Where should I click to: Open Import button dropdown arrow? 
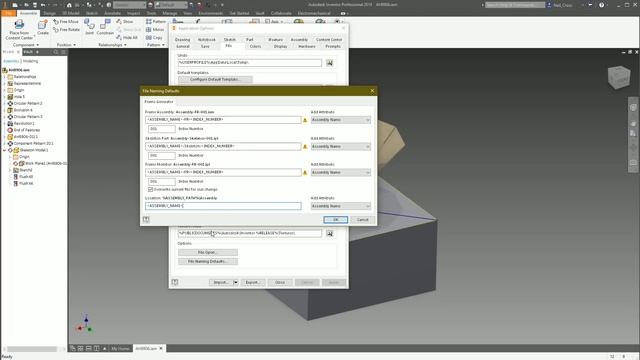pyautogui.click(x=236, y=282)
